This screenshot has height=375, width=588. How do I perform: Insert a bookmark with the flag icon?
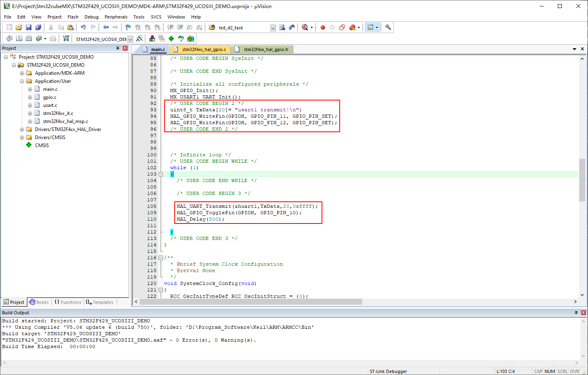128,27
